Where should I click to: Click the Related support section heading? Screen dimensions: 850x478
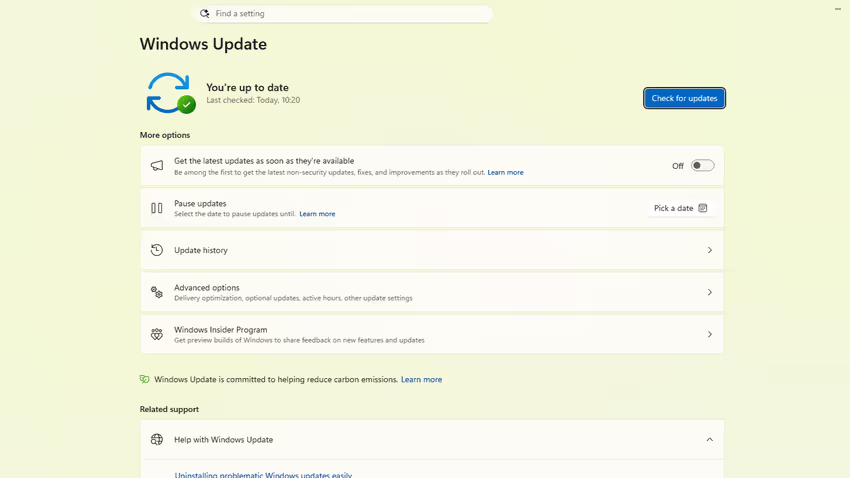coord(169,409)
